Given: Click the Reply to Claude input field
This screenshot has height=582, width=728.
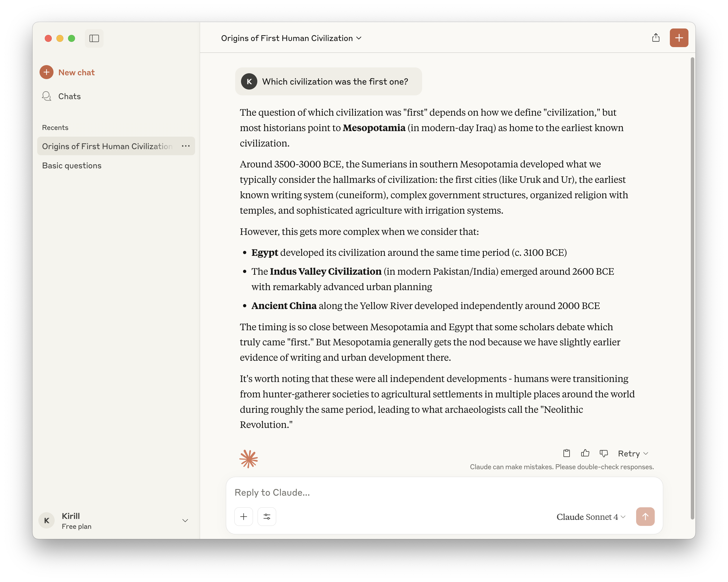Looking at the screenshot, I should click(444, 492).
